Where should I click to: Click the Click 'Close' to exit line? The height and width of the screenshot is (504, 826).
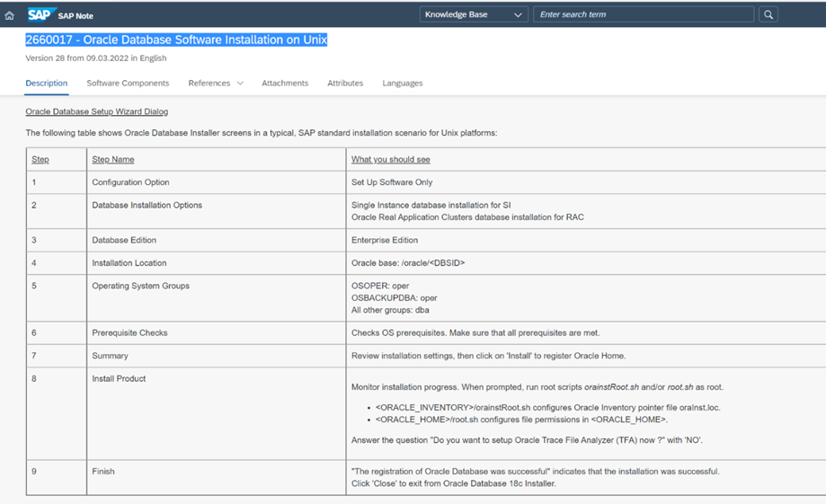(x=454, y=483)
